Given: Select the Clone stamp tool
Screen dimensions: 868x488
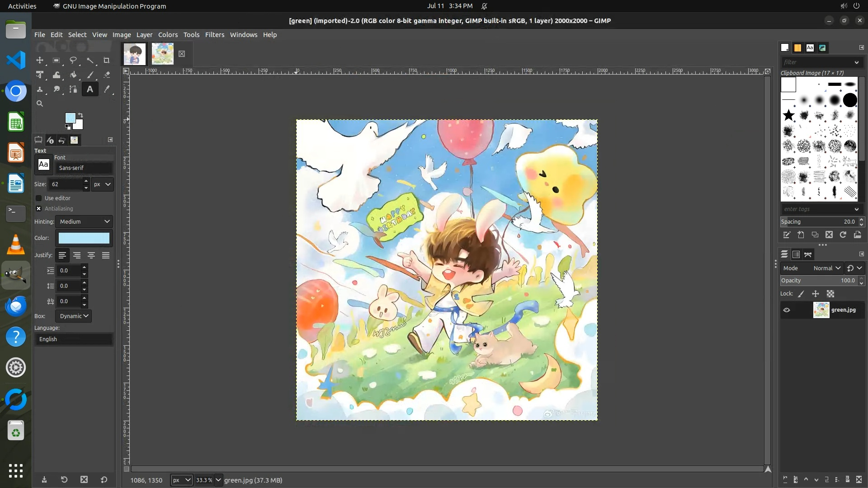Looking at the screenshot, I should pos(40,89).
